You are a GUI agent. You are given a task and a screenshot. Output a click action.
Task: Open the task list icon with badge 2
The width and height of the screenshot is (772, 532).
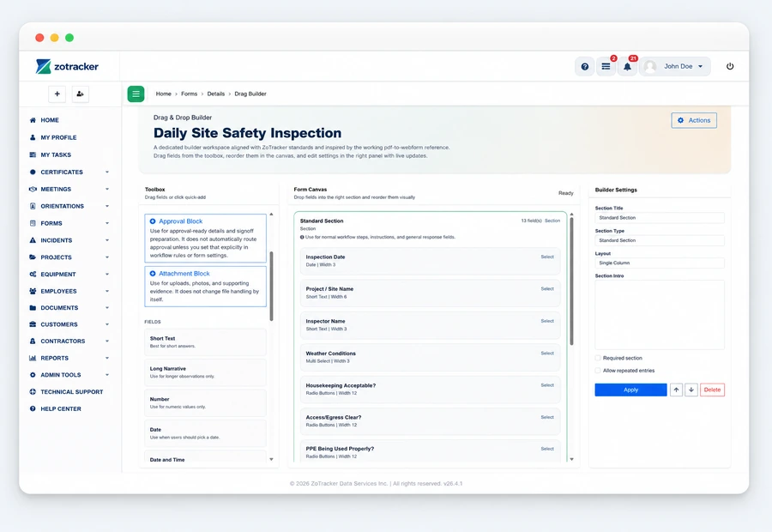point(606,67)
